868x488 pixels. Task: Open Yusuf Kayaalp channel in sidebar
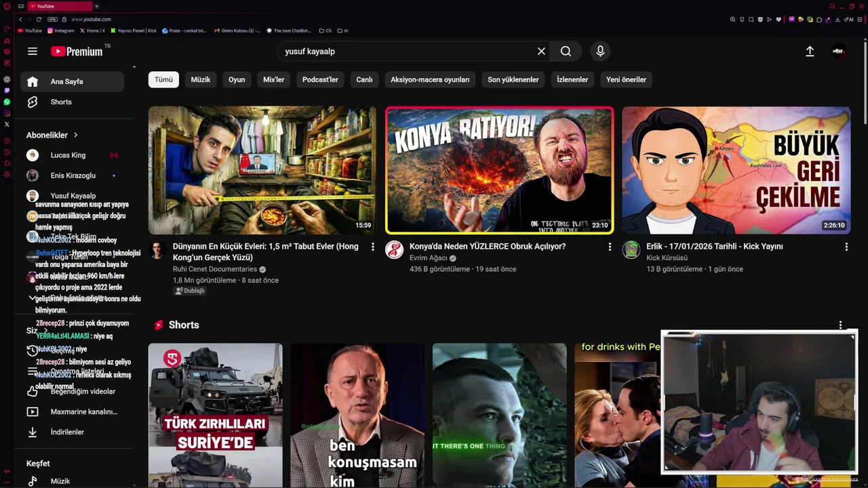(72, 196)
